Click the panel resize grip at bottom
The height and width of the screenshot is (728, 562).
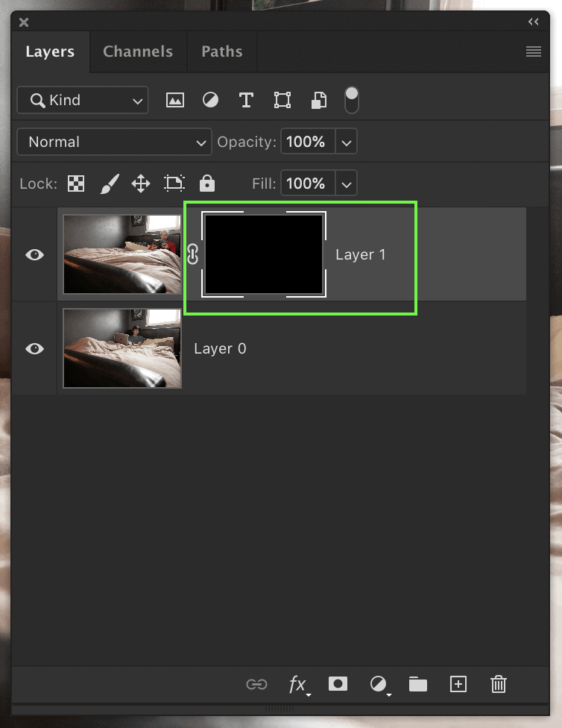[x=280, y=709]
